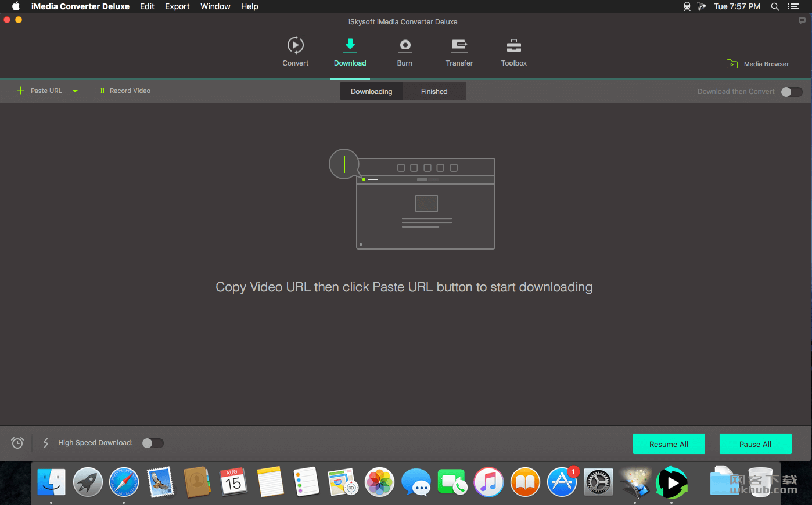The image size is (812, 505).
Task: Open the Window menu
Action: click(215, 6)
